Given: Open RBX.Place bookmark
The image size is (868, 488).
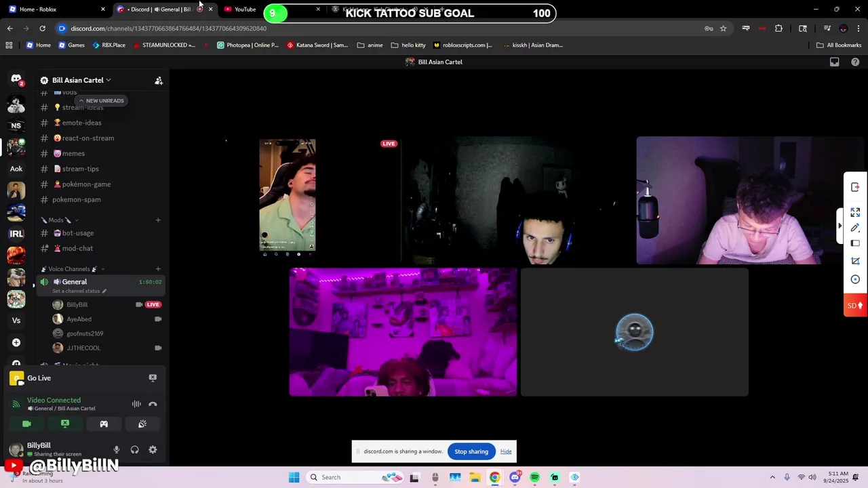Looking at the screenshot, I should [108, 45].
